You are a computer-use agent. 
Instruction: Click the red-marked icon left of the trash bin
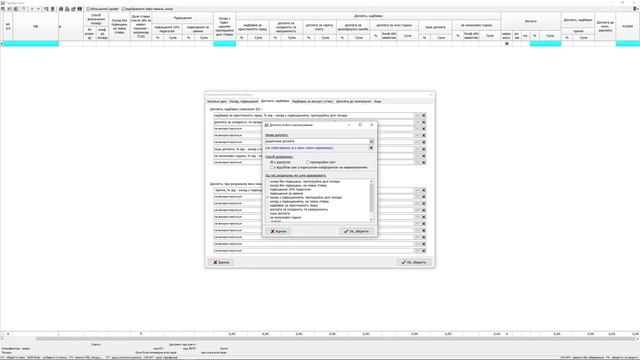click(x=46, y=9)
